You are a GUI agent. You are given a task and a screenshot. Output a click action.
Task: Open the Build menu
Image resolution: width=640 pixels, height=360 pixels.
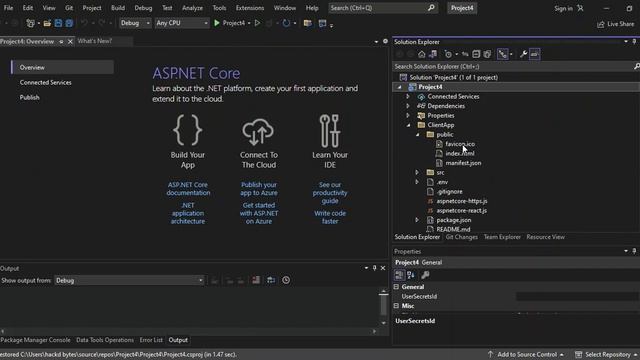[x=118, y=8]
